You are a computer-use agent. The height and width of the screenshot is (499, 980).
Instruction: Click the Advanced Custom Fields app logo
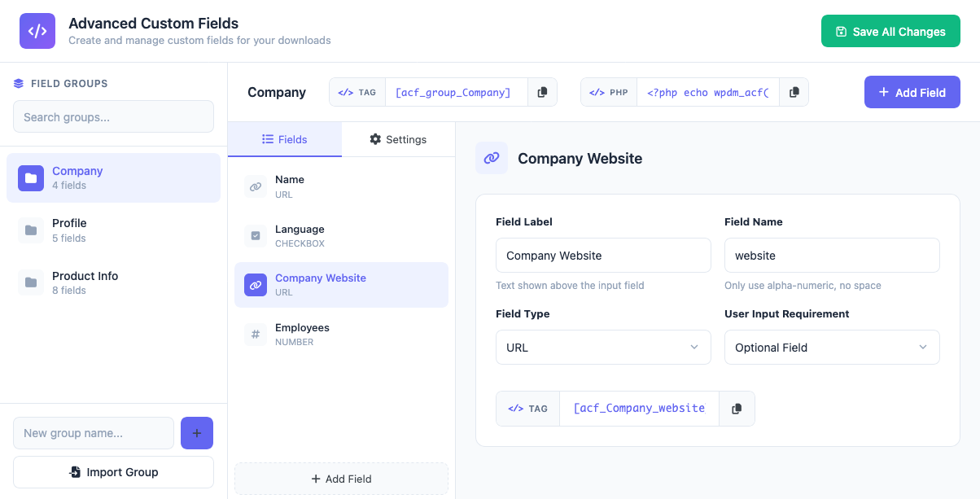coord(37,30)
